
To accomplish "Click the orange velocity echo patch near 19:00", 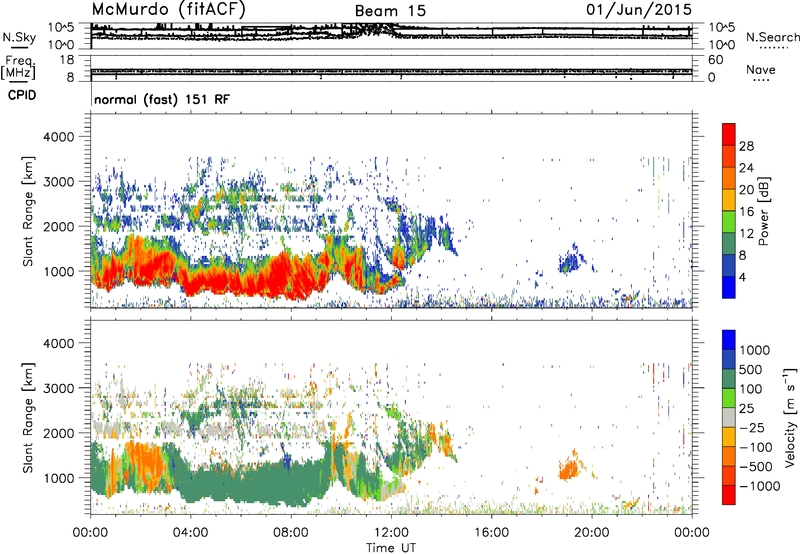I will pyautogui.click(x=571, y=467).
